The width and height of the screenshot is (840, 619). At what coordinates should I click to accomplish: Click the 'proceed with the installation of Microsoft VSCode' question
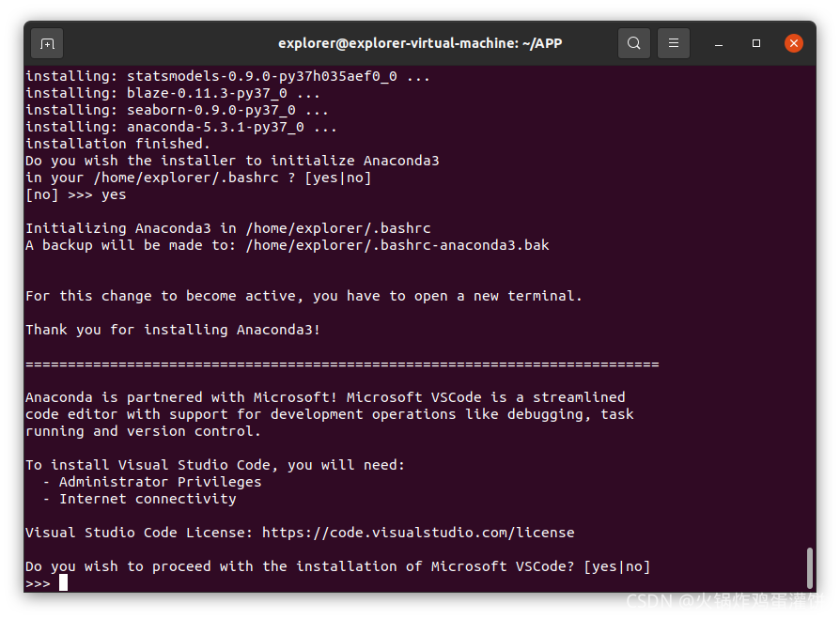coord(338,566)
